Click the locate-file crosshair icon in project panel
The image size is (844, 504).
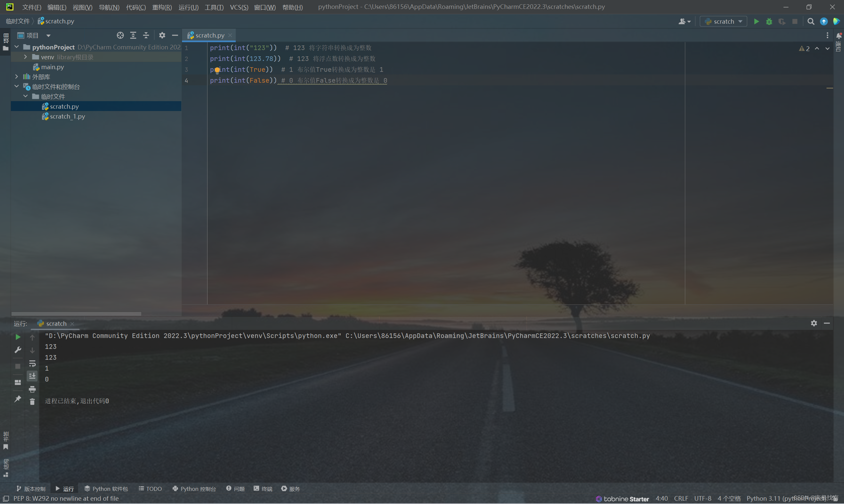(120, 35)
